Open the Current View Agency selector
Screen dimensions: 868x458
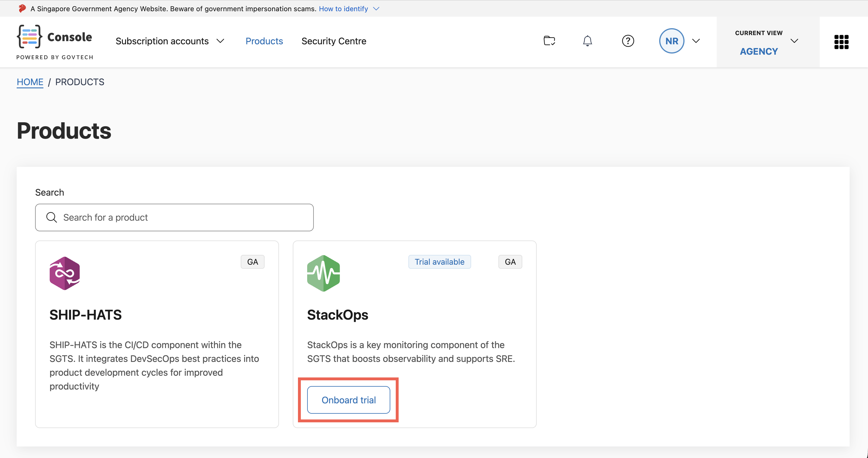coord(768,42)
